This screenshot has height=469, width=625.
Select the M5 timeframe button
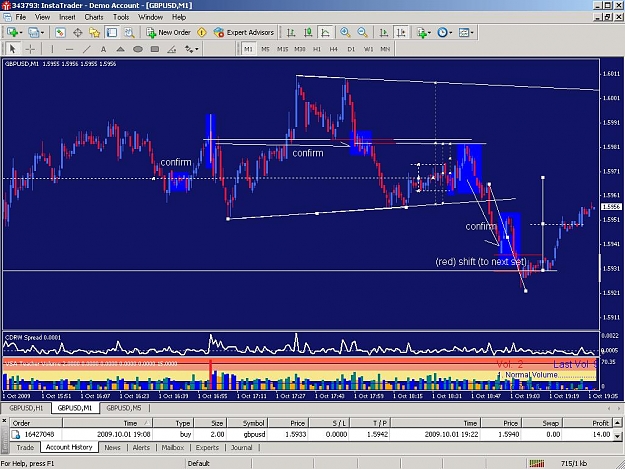pos(265,49)
